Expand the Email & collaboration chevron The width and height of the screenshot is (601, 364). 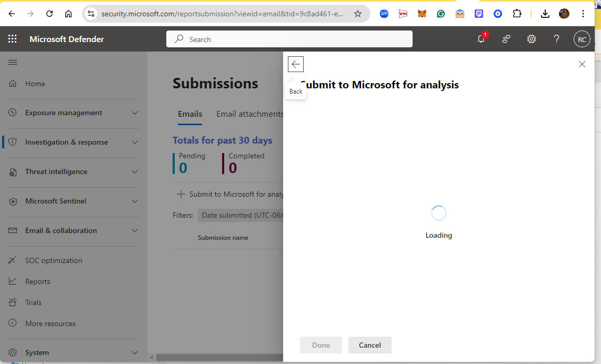click(x=135, y=231)
